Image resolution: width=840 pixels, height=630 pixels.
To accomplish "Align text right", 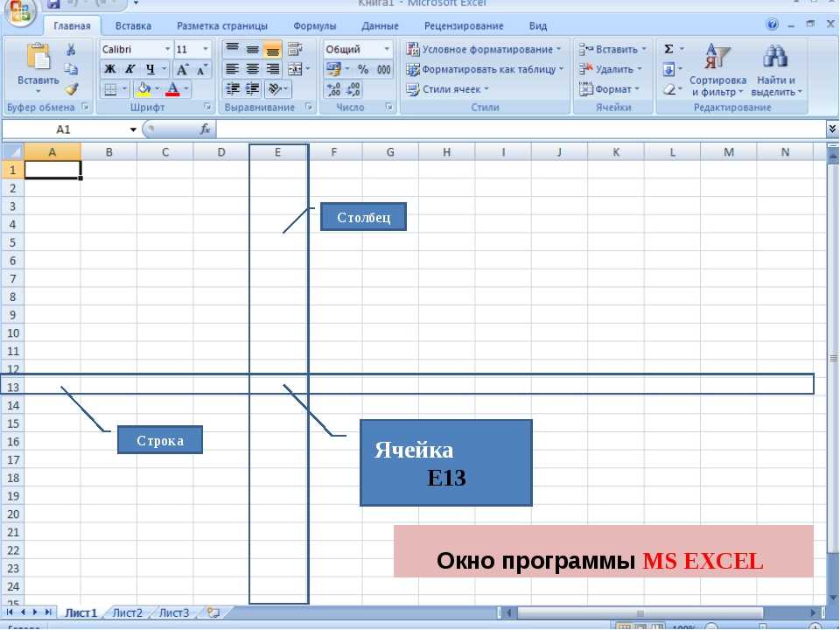I will [x=273, y=69].
